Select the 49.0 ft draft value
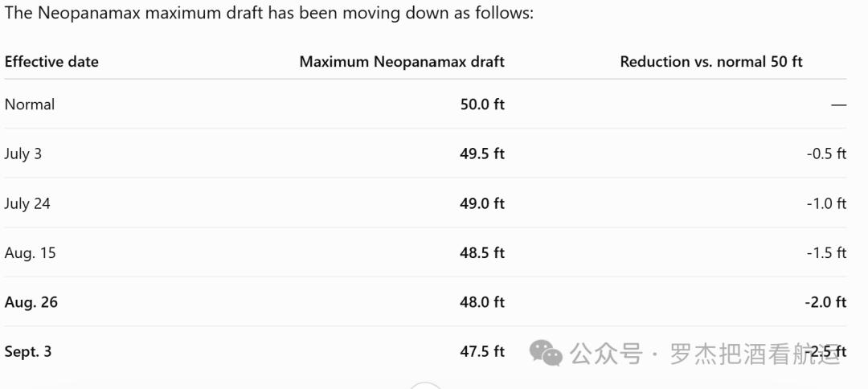 coord(482,203)
